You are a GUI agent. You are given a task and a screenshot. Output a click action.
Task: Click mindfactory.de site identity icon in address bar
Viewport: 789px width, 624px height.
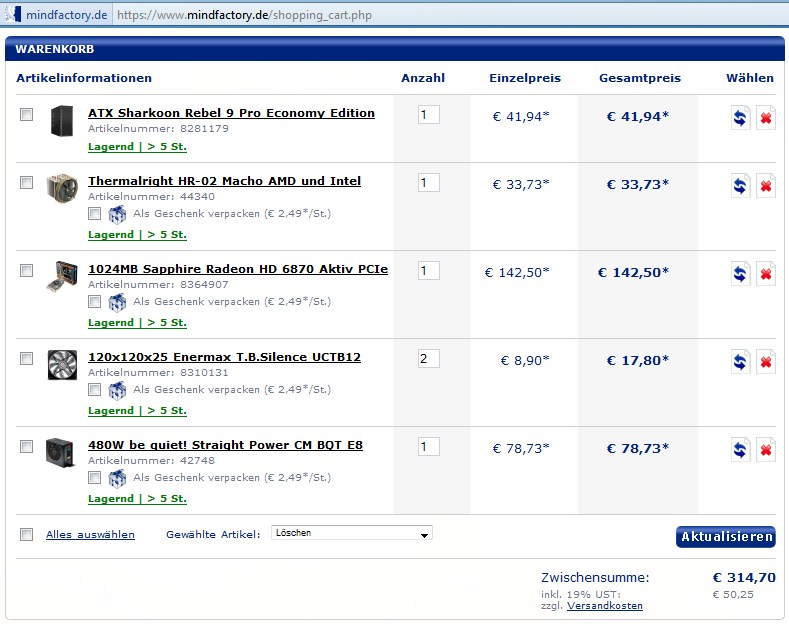pos(12,15)
